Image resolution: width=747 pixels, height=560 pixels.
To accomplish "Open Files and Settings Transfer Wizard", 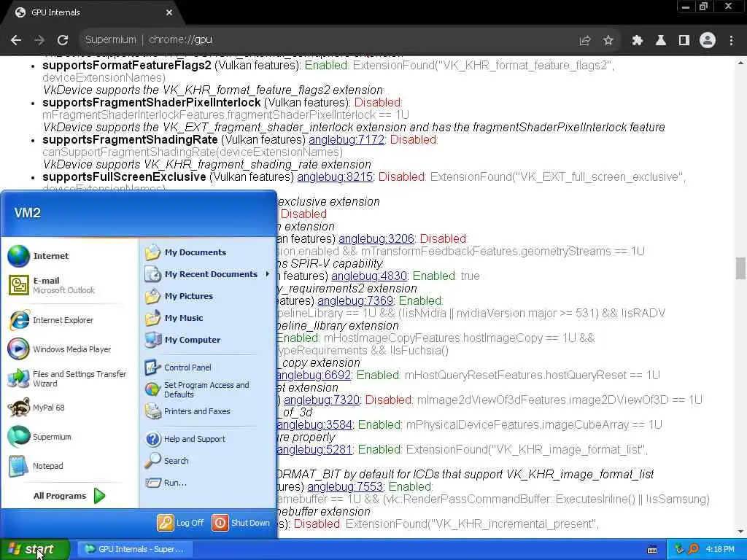I will click(69, 378).
